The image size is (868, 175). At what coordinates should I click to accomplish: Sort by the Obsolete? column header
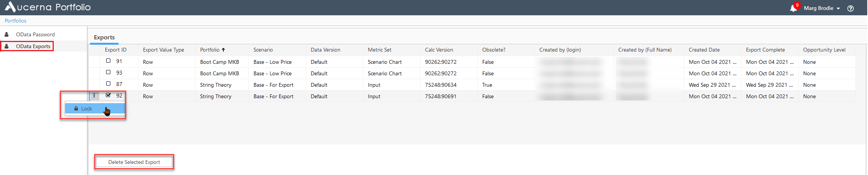pyautogui.click(x=494, y=50)
